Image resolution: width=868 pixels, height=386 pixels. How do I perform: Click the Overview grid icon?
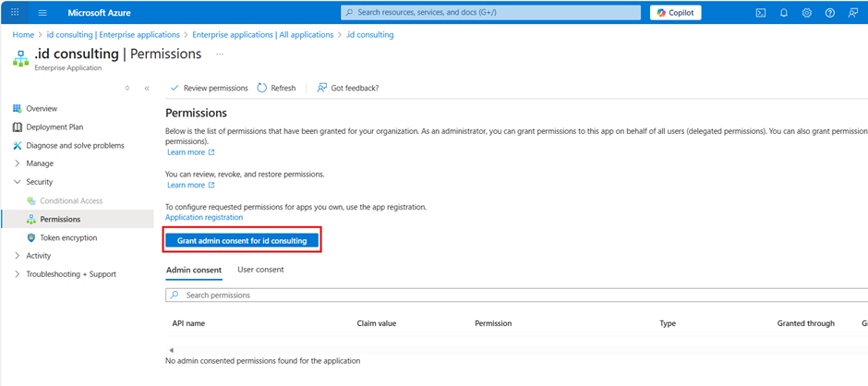17,109
